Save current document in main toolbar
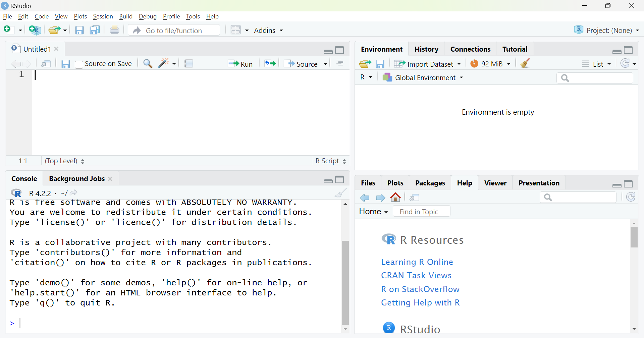644x338 pixels. [79, 30]
